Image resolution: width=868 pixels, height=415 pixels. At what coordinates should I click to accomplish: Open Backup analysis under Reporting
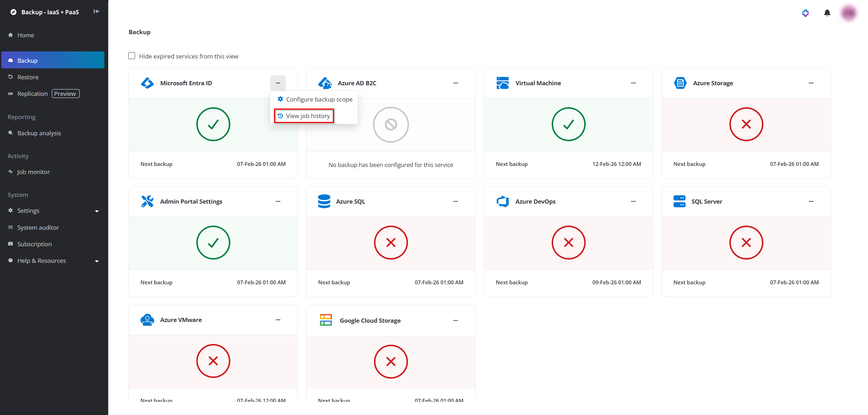[x=53, y=133]
